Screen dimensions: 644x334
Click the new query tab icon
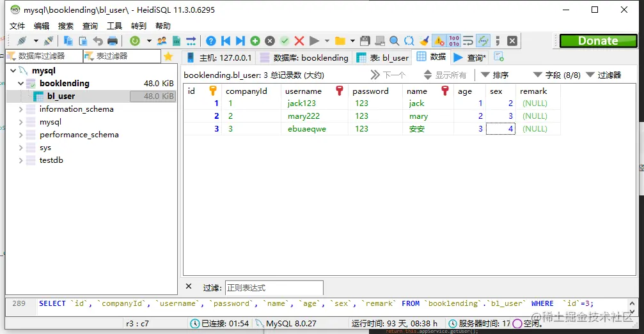[499, 57]
